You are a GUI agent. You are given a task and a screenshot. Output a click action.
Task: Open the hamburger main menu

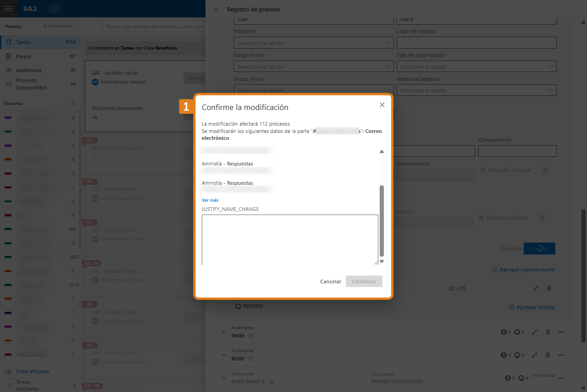click(8, 9)
